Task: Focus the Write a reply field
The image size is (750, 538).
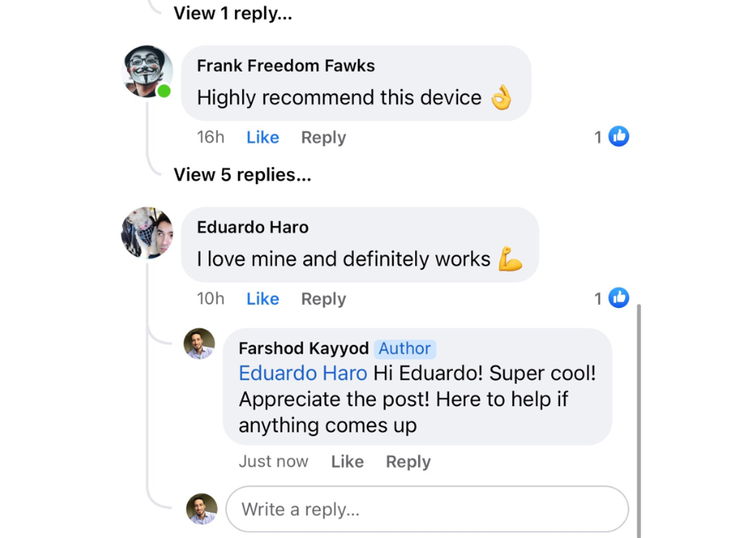Action: coord(427,509)
